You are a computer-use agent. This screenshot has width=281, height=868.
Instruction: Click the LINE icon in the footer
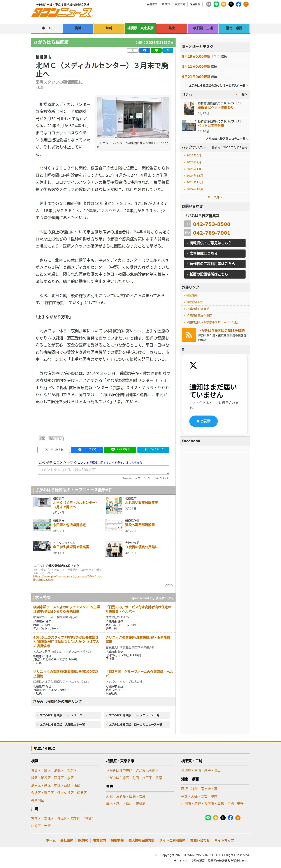tap(208, 818)
